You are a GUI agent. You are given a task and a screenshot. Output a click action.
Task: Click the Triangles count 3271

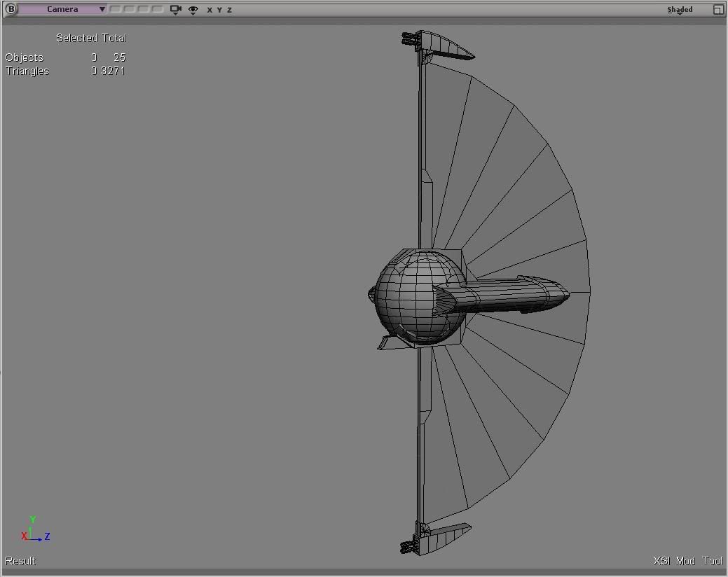tap(114, 71)
